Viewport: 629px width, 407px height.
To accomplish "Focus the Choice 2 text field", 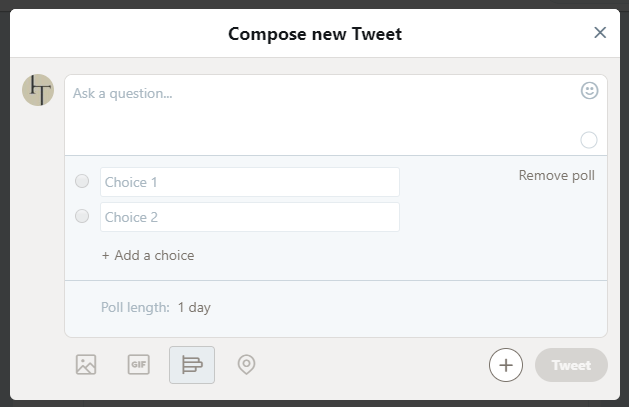I will (250, 217).
